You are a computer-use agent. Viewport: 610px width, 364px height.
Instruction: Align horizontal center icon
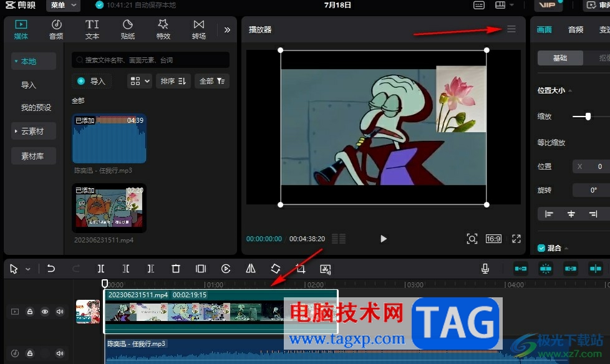coord(571,214)
